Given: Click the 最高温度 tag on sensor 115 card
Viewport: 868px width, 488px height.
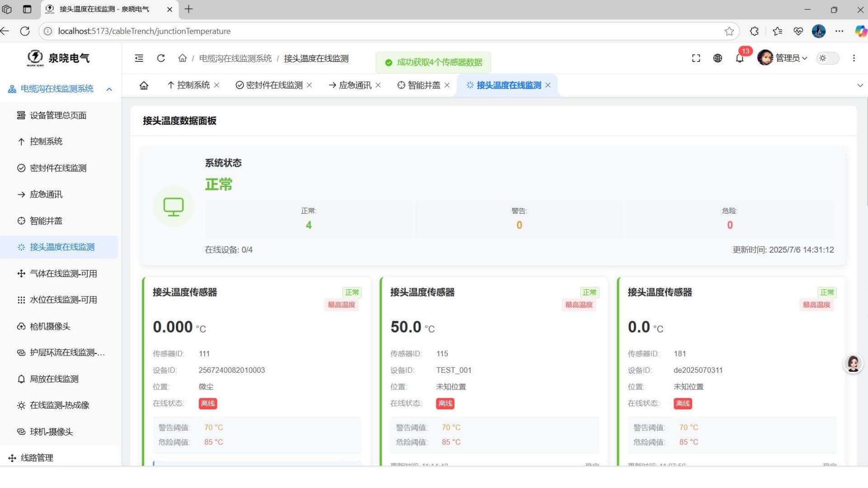Looking at the screenshot, I should pyautogui.click(x=579, y=305).
